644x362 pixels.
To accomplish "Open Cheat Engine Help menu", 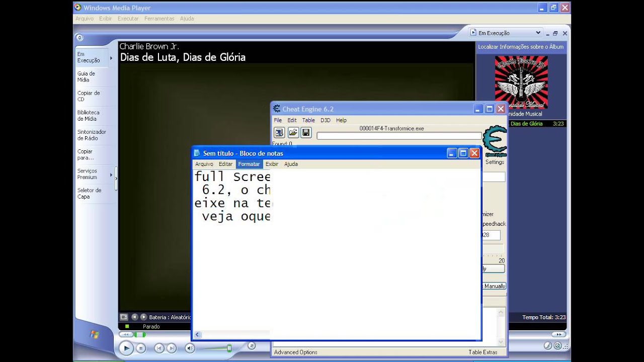I will coord(341,120).
